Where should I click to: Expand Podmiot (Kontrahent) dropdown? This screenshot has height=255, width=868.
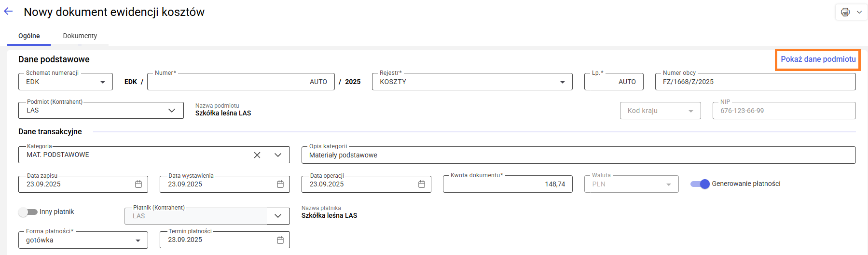172,111
